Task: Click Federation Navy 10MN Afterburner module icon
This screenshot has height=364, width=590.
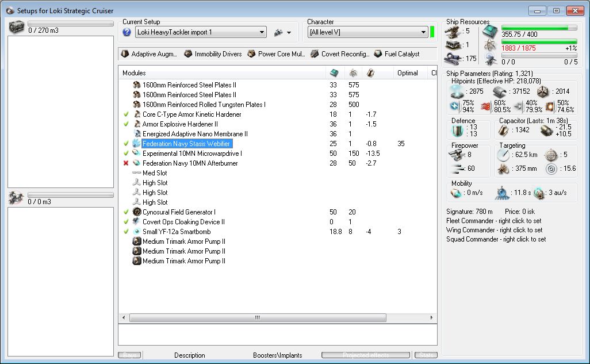Action: 137,163
